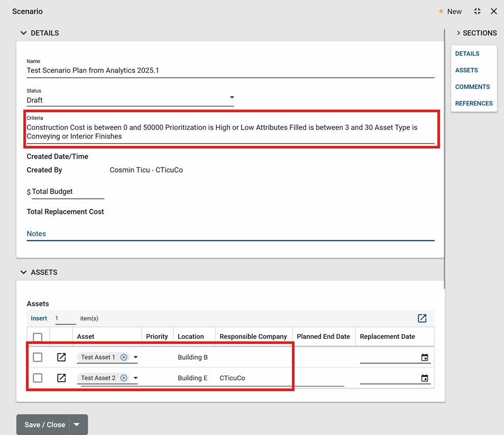Open the Test Asset 2 asset dropdown arrow
504x435 pixels.
click(135, 378)
